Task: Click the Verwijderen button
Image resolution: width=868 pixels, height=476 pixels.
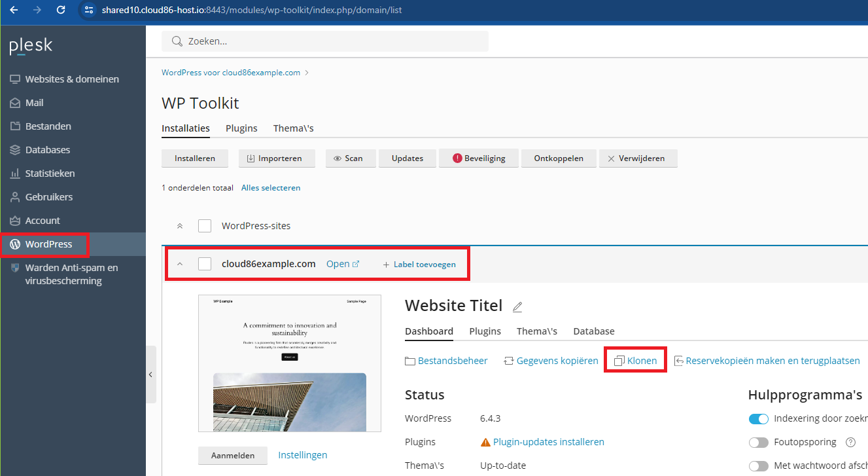Action: click(x=638, y=158)
